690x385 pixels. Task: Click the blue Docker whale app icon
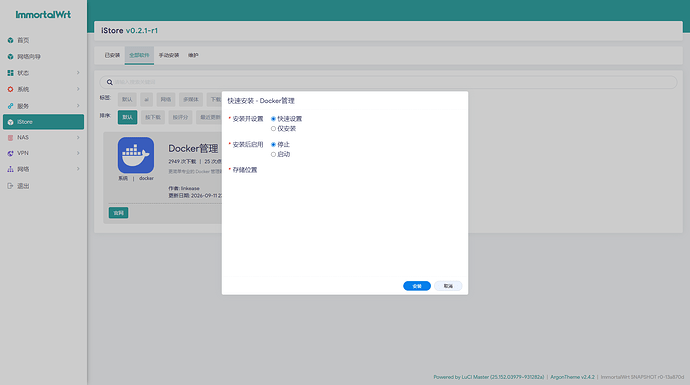click(136, 155)
